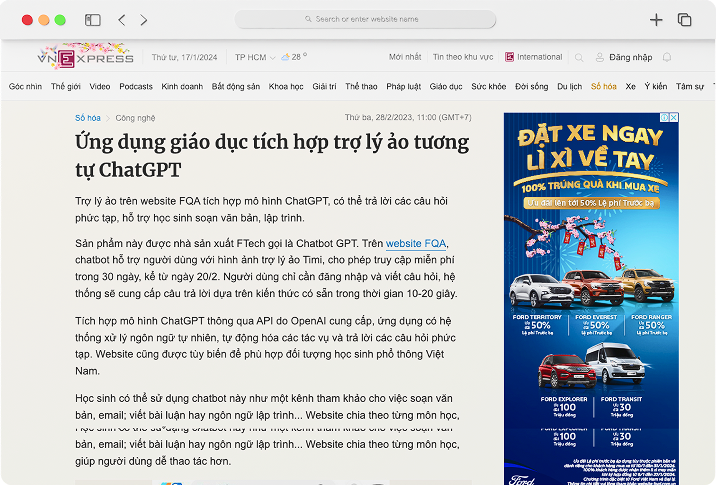Viewport: 716px width, 485px height.
Task: Click the article headline about ChatGPT
Action: [272, 155]
